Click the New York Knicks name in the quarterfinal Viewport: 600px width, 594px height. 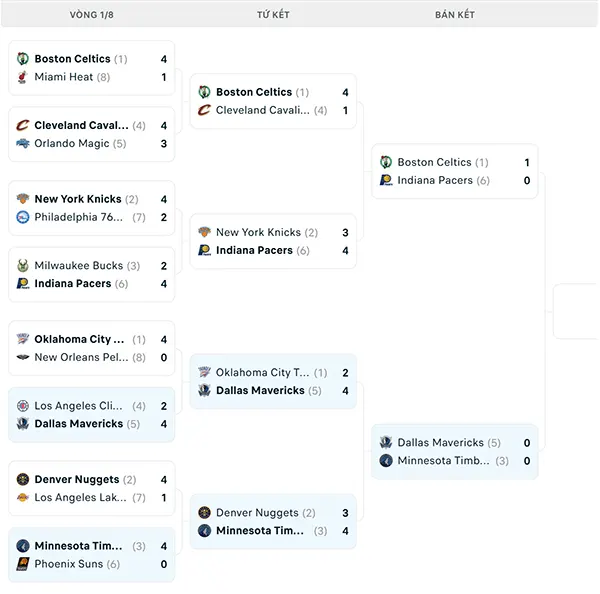point(258,232)
